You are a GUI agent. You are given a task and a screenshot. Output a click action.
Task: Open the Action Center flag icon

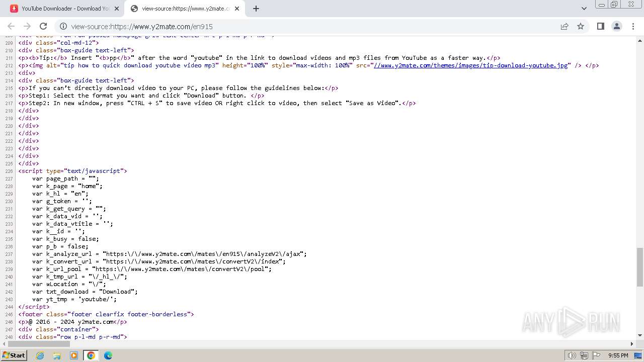coord(597,355)
